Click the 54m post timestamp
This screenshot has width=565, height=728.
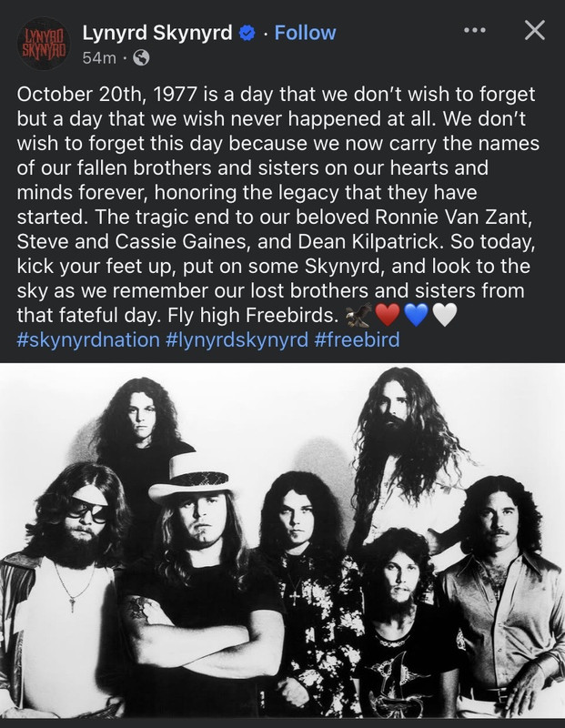99,58
